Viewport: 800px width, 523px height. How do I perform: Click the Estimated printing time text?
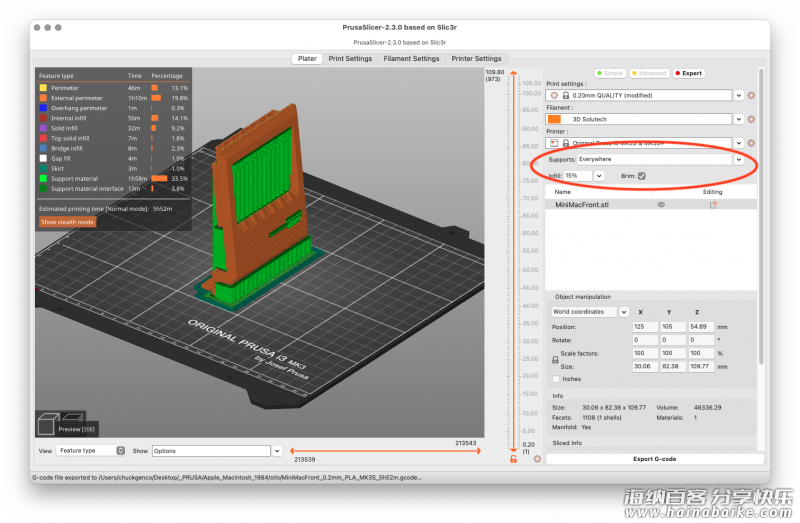(106, 209)
